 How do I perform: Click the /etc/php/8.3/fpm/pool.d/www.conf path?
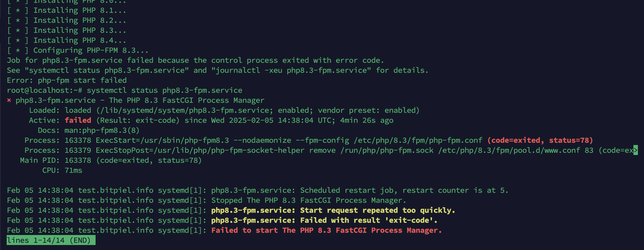[x=509, y=150]
